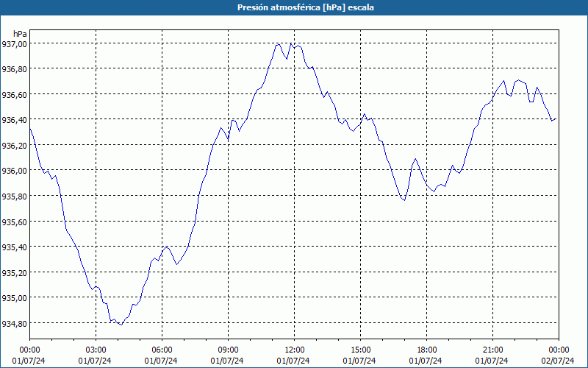Click the 935,20 y-axis value
Viewport: 588px width, 368px height.
tap(15, 272)
